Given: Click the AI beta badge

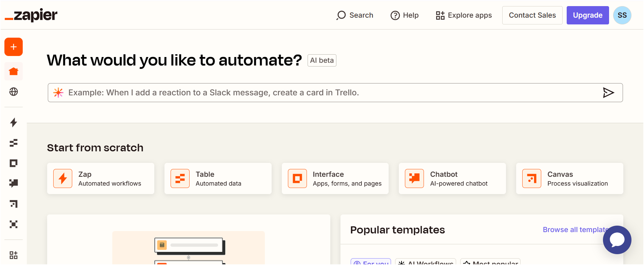Looking at the screenshot, I should 322,60.
